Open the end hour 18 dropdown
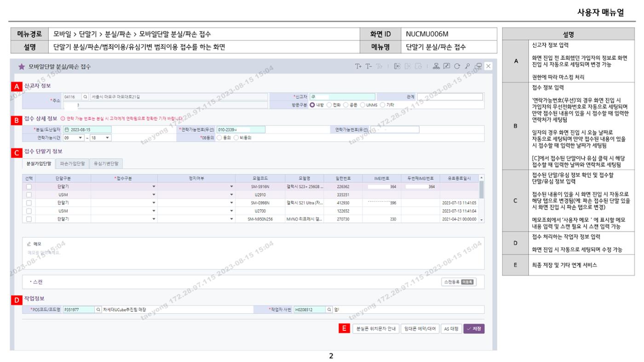Image resolution: width=644 pixels, height=362 pixels. tap(101, 137)
